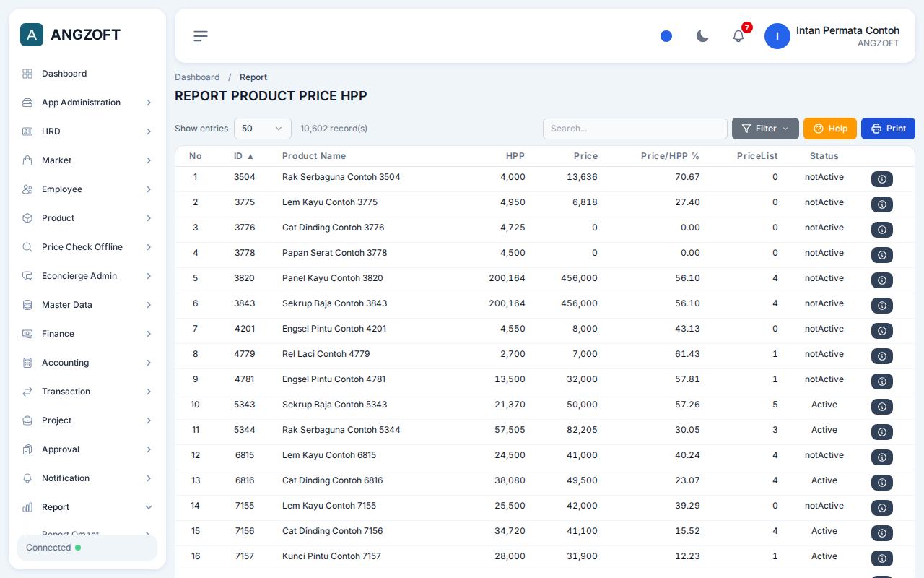Sort by the ID column header
Screen dimensions: 924x578
244,156
